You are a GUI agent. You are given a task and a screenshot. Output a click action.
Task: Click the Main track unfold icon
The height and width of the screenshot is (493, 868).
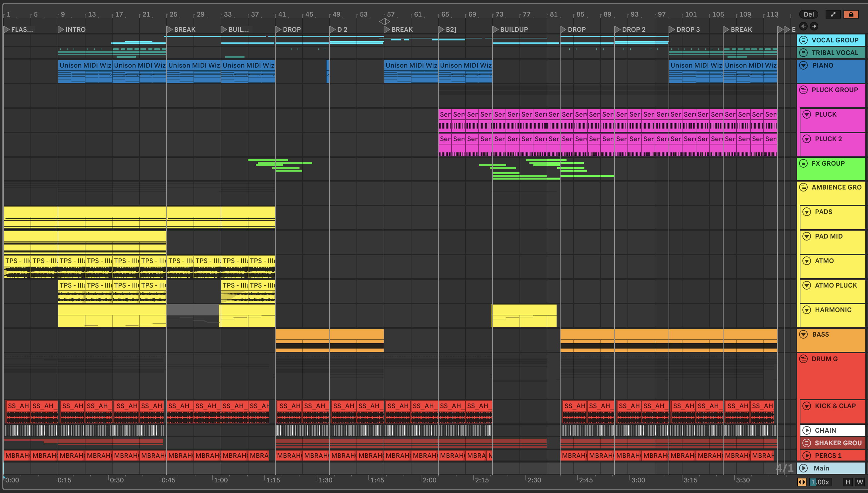point(803,468)
